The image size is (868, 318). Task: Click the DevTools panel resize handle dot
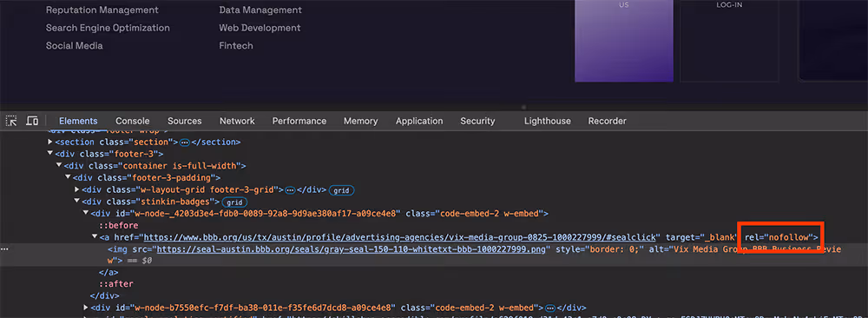[523, 108]
